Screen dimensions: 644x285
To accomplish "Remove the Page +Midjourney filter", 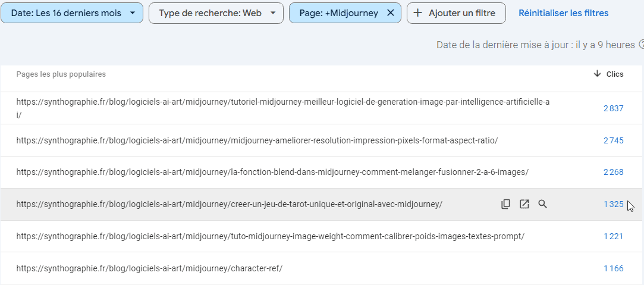I will (391, 13).
